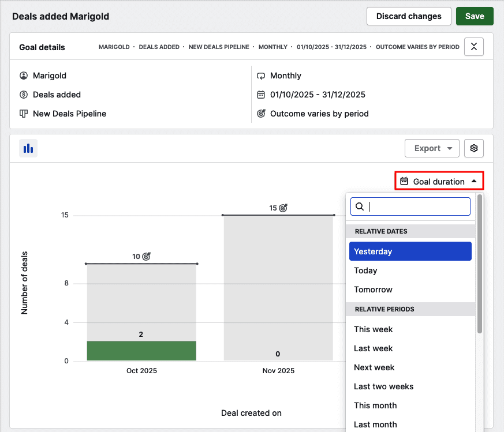504x432 pixels.
Task: Choose Today in the date list
Action: pos(365,271)
